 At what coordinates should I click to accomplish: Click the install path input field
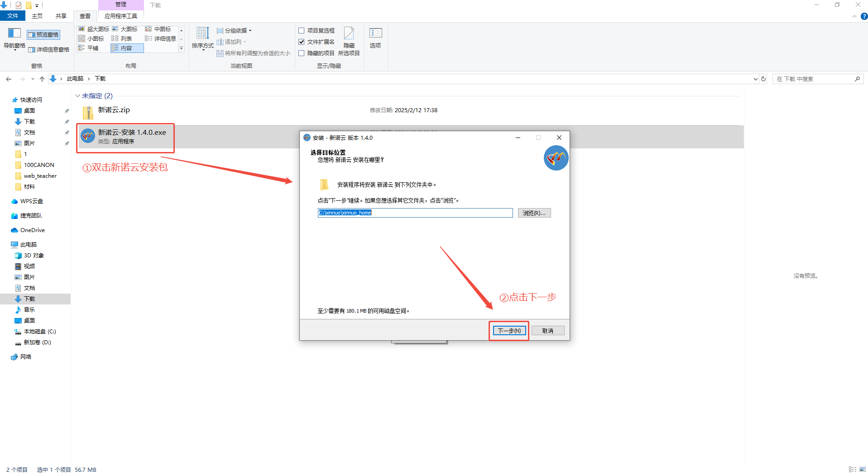point(415,213)
